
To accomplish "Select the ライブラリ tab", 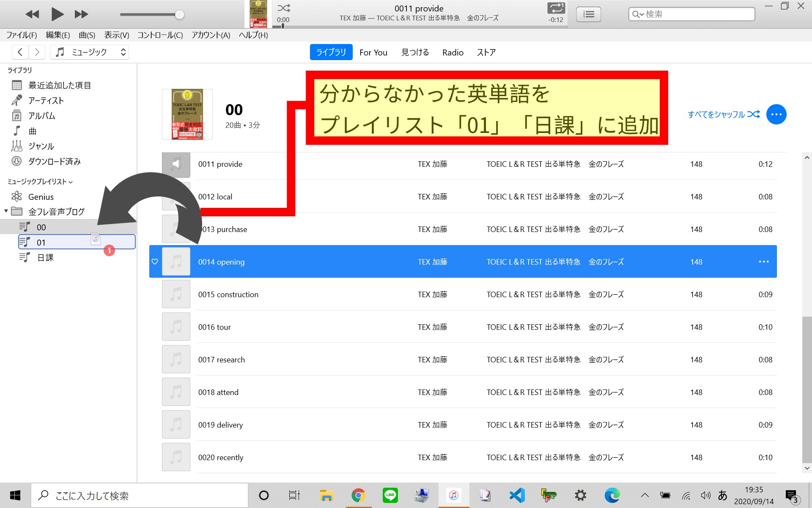I will tap(331, 52).
